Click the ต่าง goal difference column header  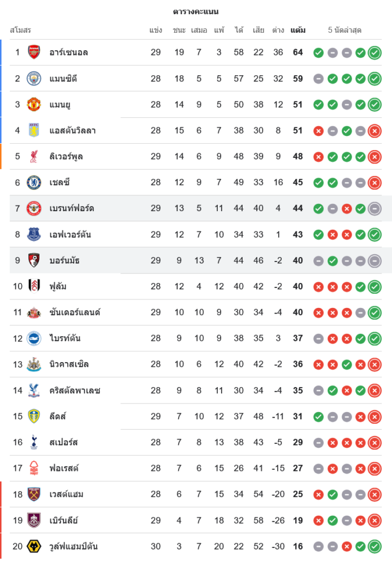point(278,30)
